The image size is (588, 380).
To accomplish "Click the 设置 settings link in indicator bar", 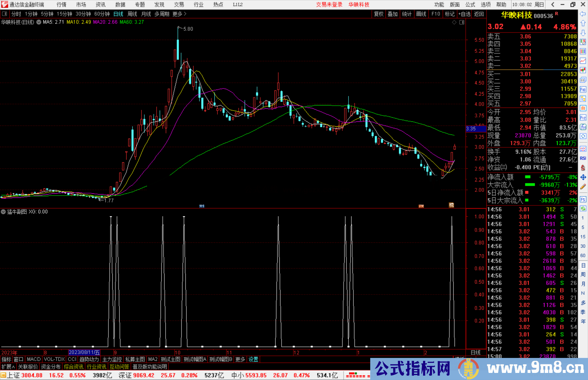I will point(253,359).
